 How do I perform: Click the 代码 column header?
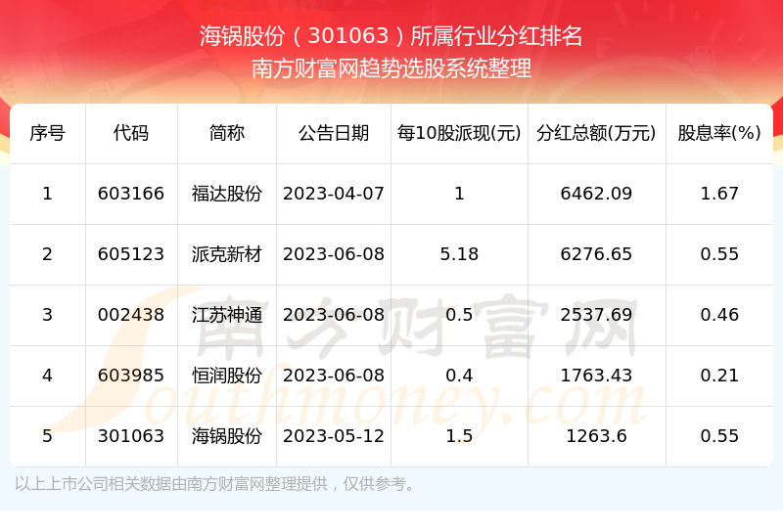(131, 133)
